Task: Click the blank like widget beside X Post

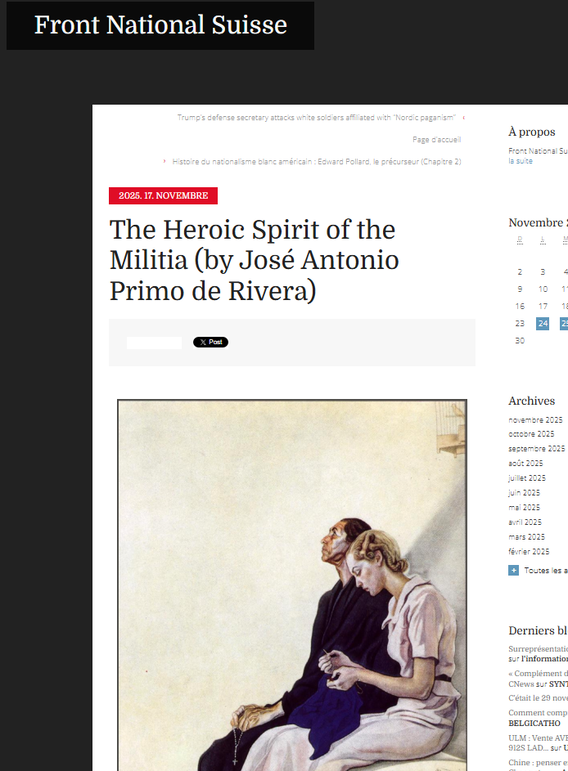Action: coord(154,343)
